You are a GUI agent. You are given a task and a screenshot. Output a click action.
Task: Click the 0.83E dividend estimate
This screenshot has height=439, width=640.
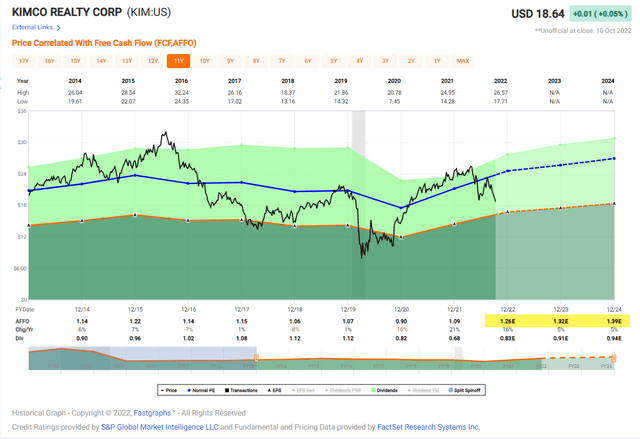[x=508, y=339]
